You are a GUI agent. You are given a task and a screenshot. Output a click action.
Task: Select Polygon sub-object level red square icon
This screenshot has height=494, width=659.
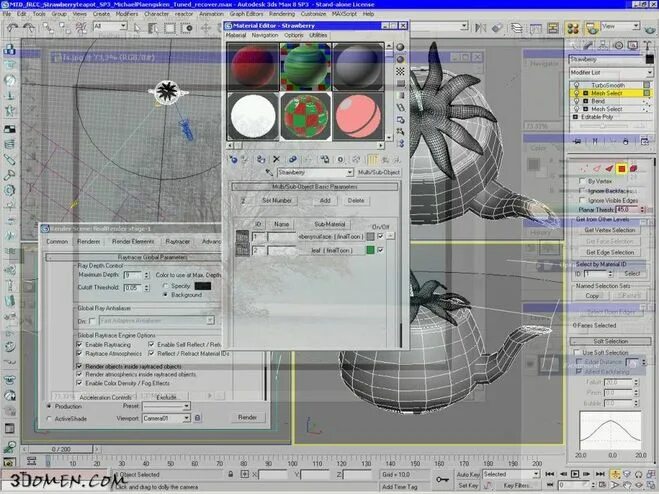(x=621, y=169)
